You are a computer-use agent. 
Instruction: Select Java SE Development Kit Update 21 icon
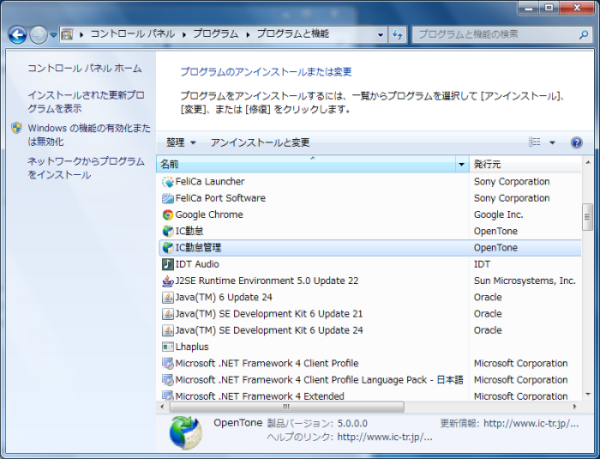point(168,314)
